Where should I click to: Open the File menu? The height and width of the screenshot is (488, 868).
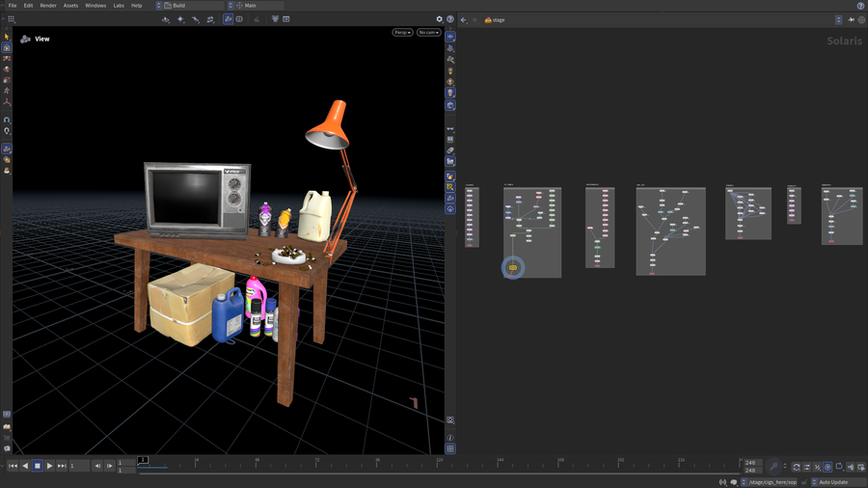click(13, 6)
